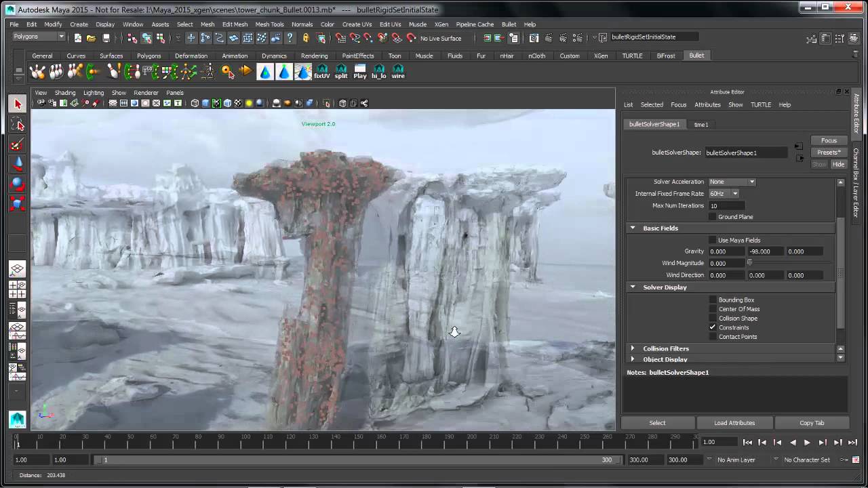Check the Use Maya Fields option
Screen dimensions: 868x488
(x=712, y=240)
